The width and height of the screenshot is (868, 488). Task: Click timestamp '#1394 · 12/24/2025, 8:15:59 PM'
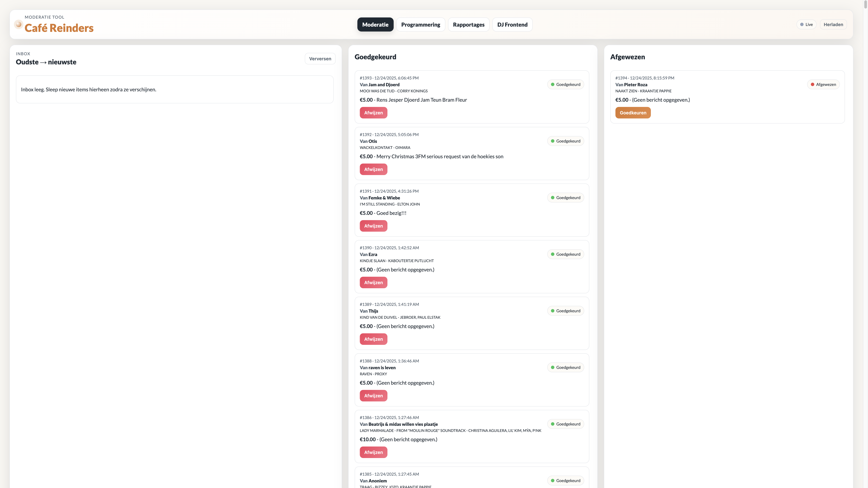click(x=645, y=78)
